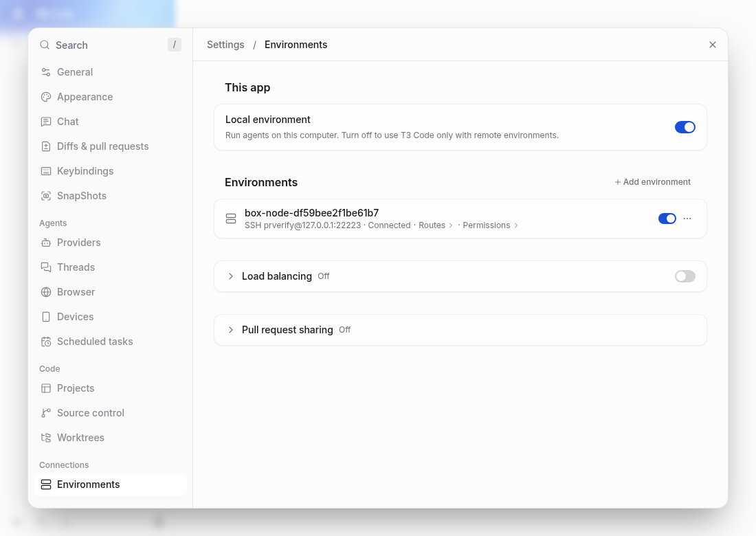
Task: Click the Environments server icon in sidebar
Action: pos(46,484)
